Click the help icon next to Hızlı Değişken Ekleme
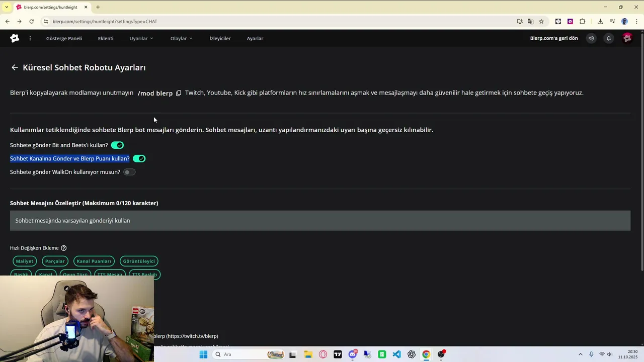 pyautogui.click(x=63, y=248)
